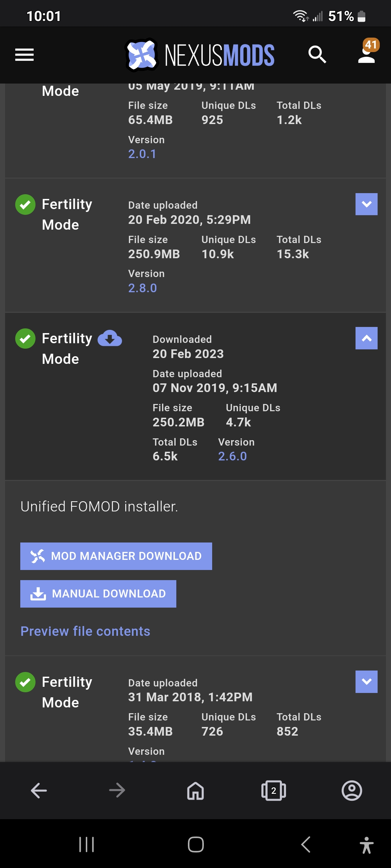Image resolution: width=391 pixels, height=868 pixels.
Task: Open version 2.8.0 changelog link
Action: (x=143, y=288)
